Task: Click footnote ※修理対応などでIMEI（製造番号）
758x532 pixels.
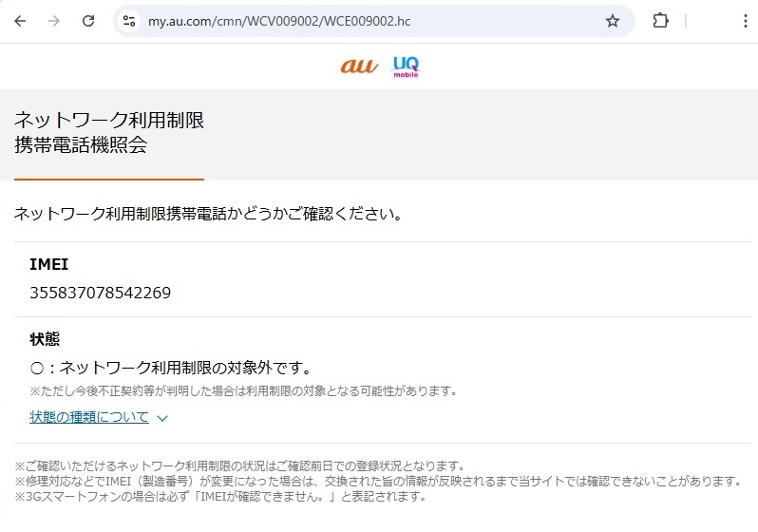Action: point(378,482)
